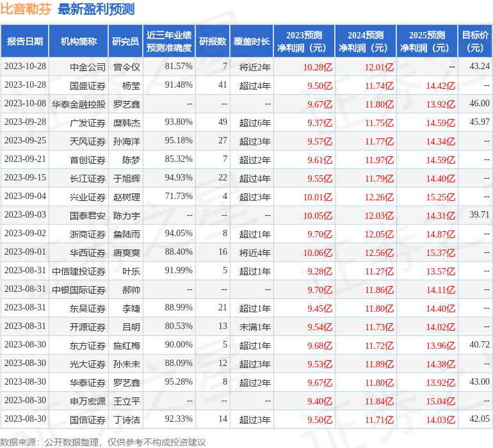Click the 2023预测净利润 column header
This screenshot has height=448, width=493.
304,41
